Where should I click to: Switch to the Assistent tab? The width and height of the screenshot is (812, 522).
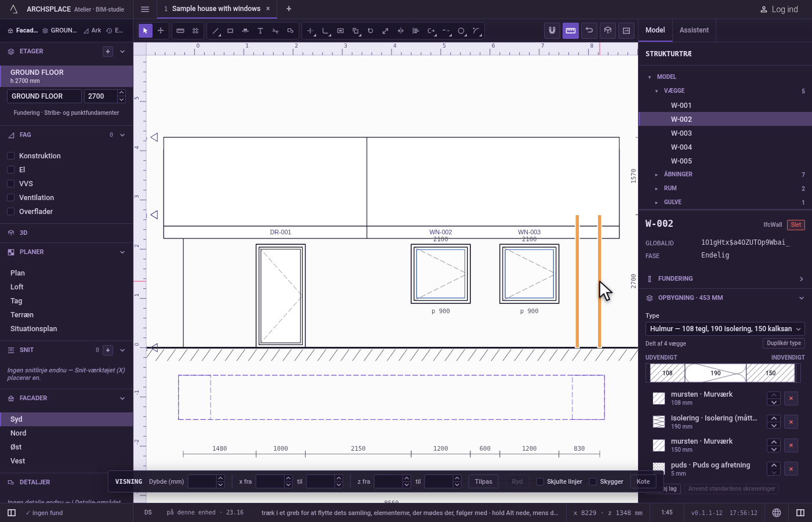694,30
